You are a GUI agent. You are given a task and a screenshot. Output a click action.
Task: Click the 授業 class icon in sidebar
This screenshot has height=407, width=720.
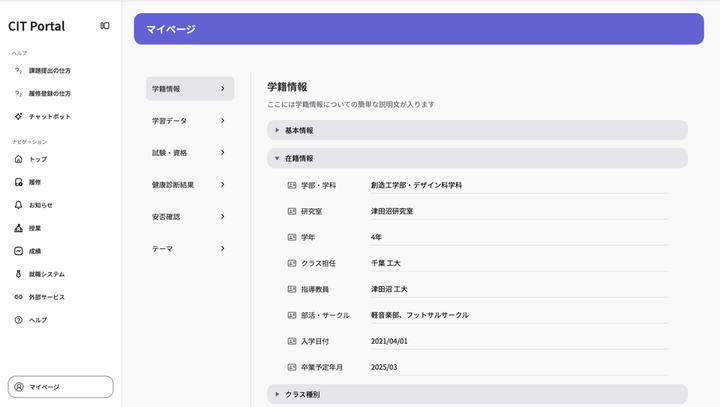[x=18, y=228]
